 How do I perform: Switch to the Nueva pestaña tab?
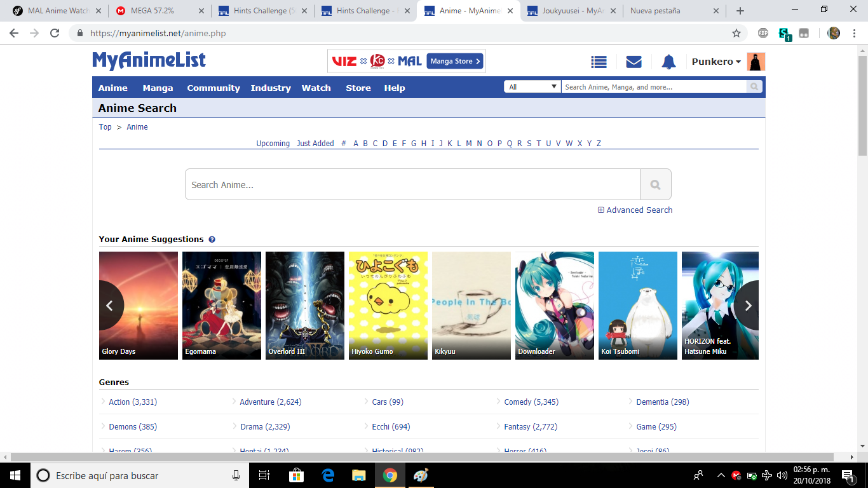pyautogui.click(x=674, y=11)
